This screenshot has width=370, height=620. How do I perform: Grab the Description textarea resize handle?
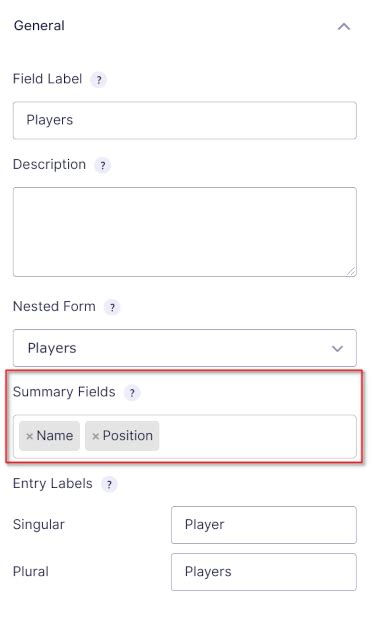point(351,271)
